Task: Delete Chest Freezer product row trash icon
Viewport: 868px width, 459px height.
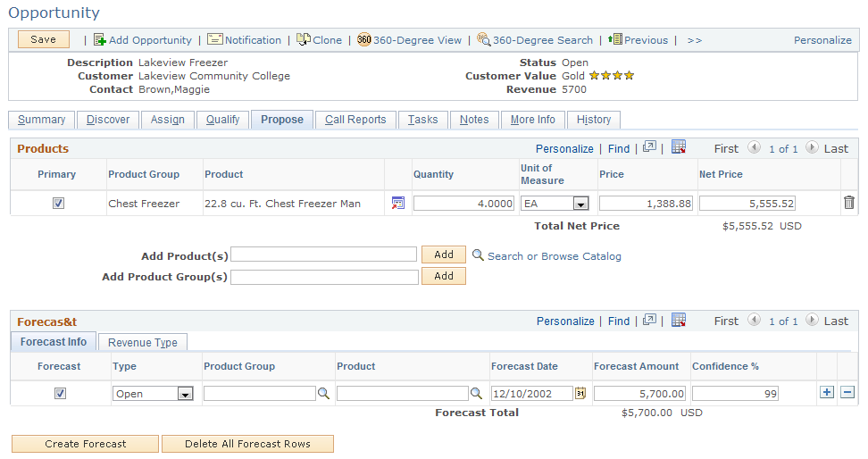Action: point(848,203)
